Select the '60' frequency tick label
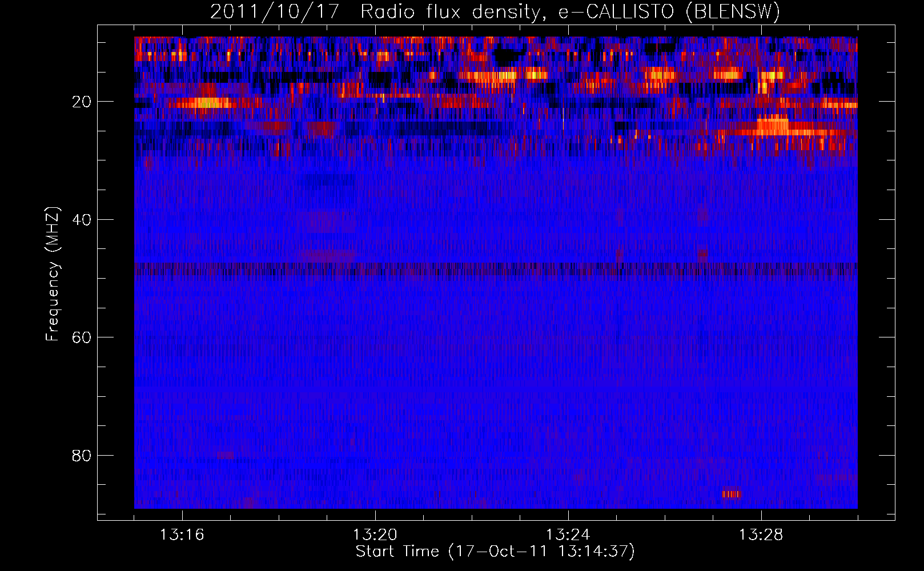Viewport: 924px width, 571px height. (82, 337)
